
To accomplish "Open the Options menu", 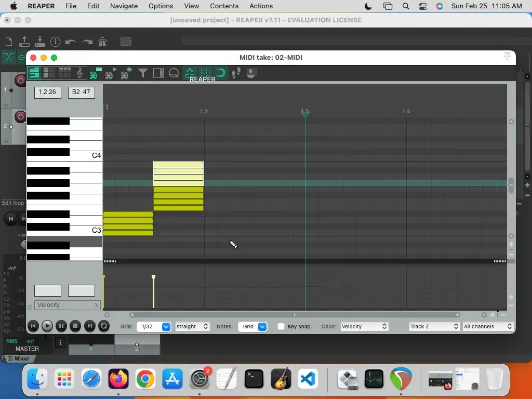I will (x=161, y=6).
